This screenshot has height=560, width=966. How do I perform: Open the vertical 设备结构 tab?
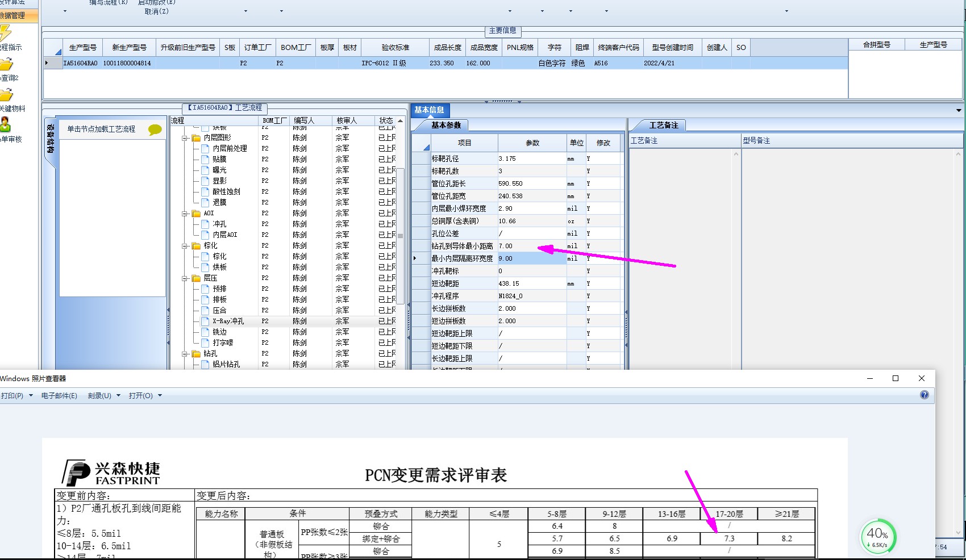click(x=50, y=139)
